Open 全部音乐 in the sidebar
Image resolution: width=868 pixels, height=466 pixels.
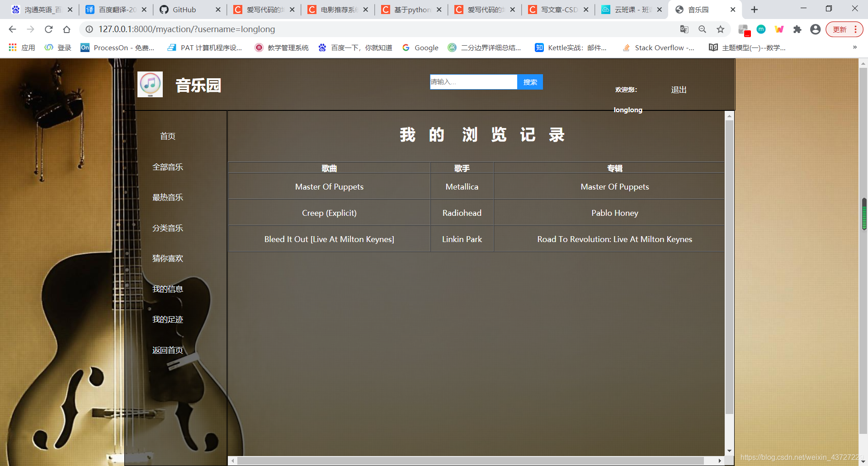click(168, 167)
